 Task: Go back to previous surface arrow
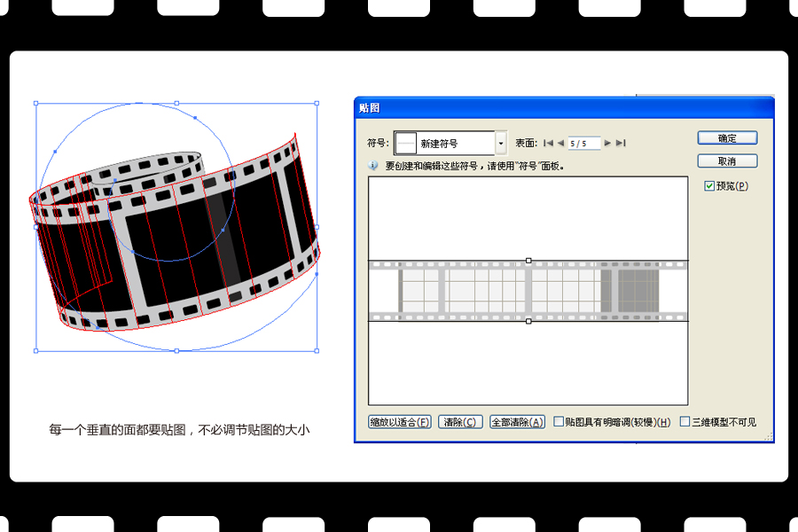[561, 144]
